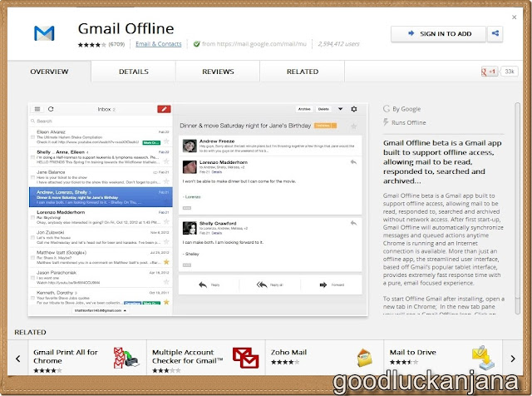Click the Archive button in preview

tap(304, 109)
